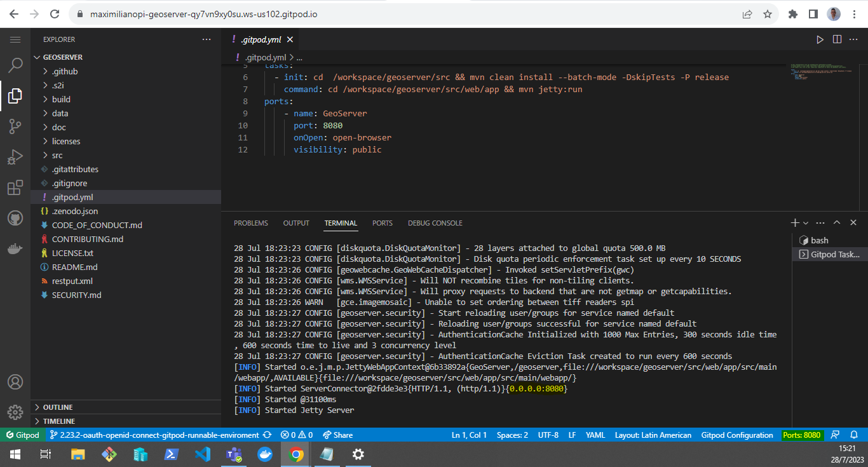Click the Gitpod status bar button

22,435
